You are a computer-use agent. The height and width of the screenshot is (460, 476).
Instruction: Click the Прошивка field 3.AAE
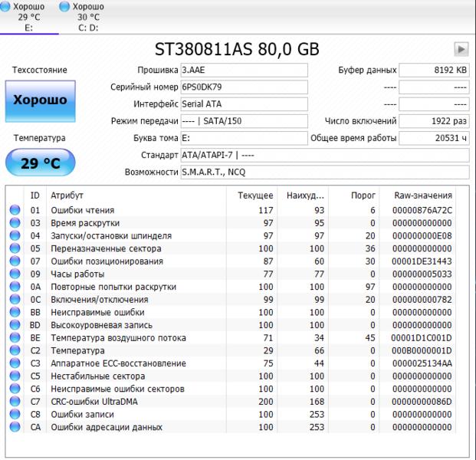[244, 70]
